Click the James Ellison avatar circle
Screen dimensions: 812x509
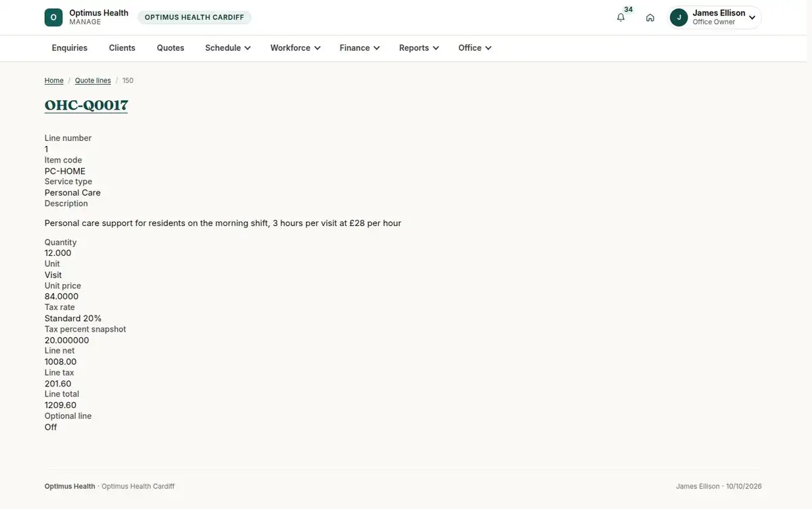(679, 18)
